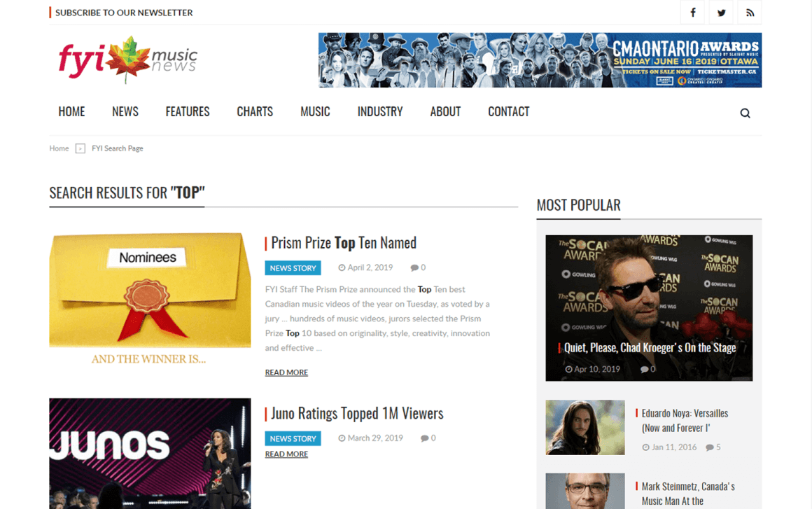Open the News menu
812x509 pixels.
coord(125,112)
